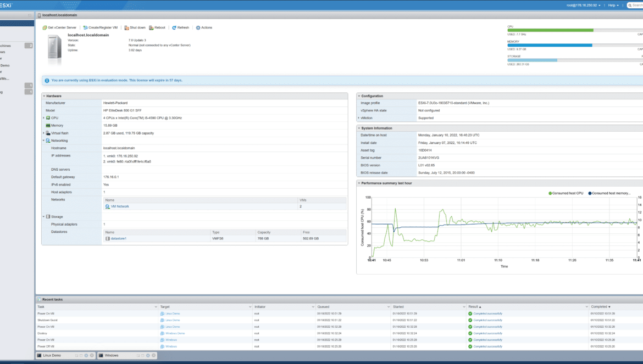The image size is (643, 364).
Task: Click the CPU chip icon in Hardware
Action: tap(48, 118)
